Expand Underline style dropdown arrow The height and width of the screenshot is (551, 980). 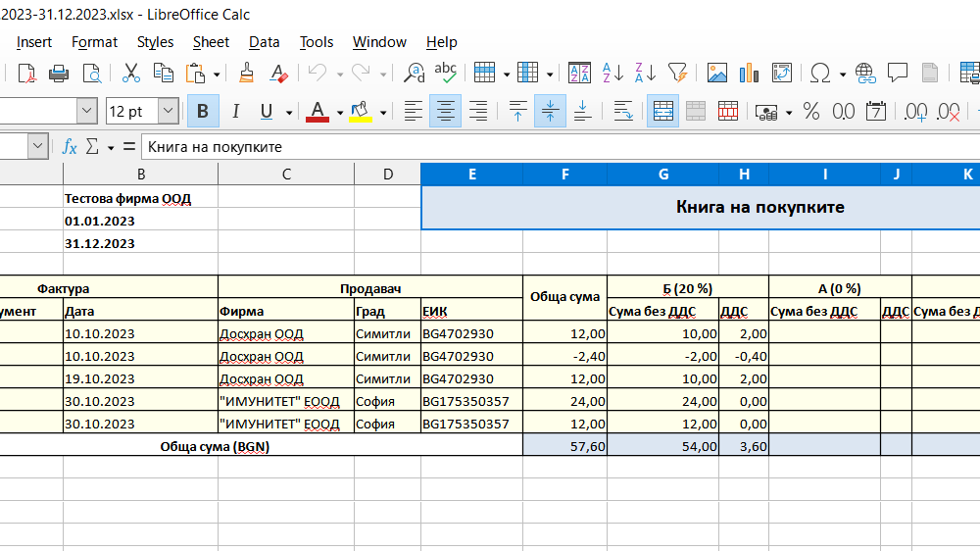coord(289,113)
